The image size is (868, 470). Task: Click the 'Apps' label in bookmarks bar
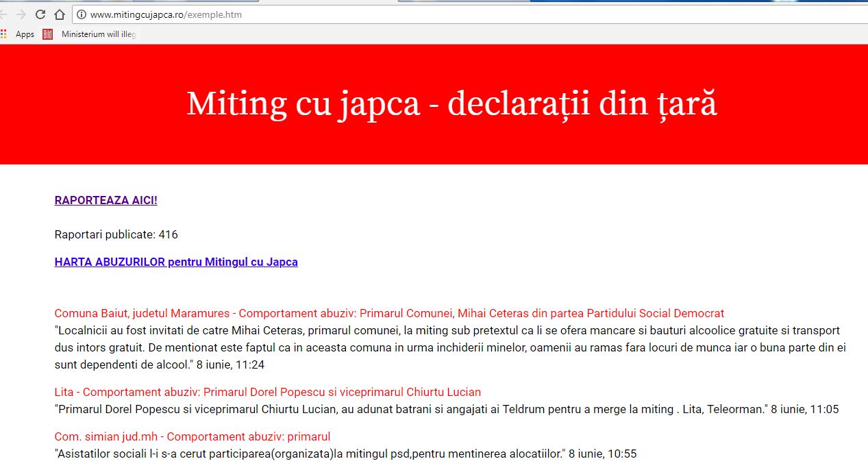tap(25, 34)
